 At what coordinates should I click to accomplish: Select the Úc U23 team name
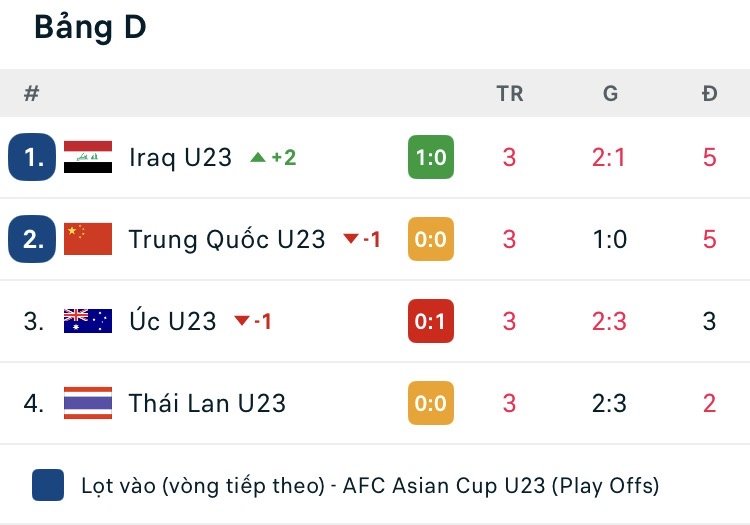tap(173, 321)
